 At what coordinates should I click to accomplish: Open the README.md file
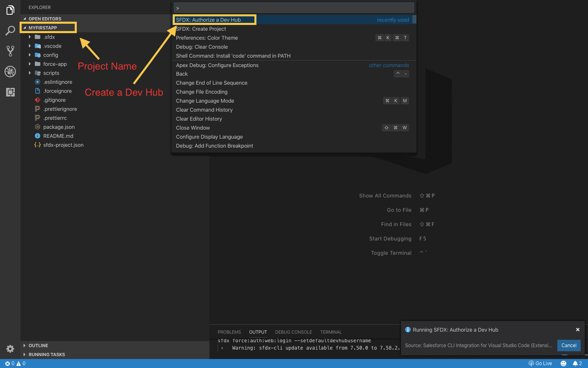58,136
